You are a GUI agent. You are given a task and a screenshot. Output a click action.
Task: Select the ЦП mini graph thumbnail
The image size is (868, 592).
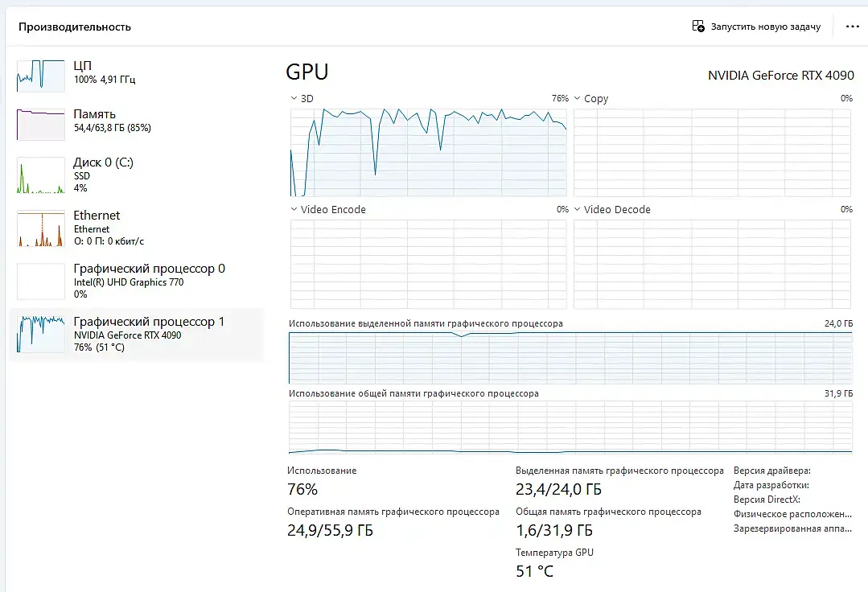point(40,76)
